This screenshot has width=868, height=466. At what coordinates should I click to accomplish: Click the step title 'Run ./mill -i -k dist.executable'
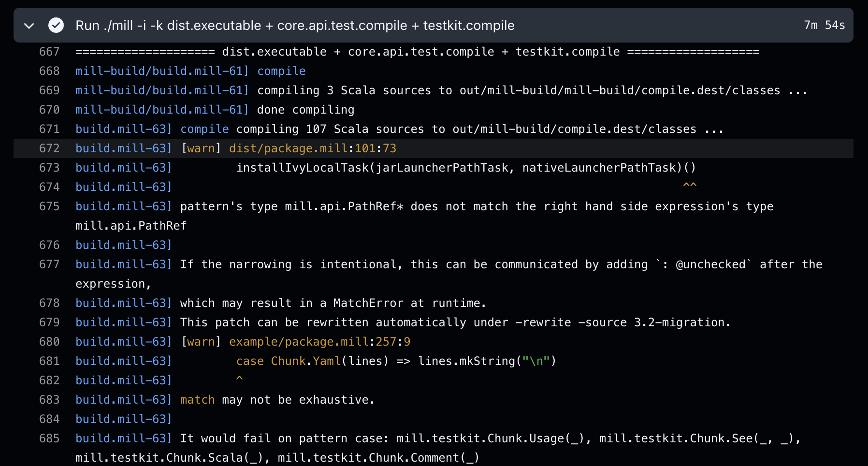(x=295, y=26)
